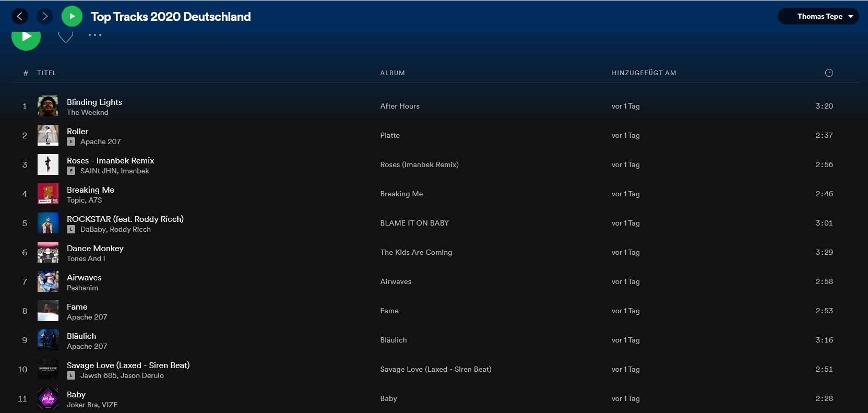Open artist Apache 207 under Roller
Screen dimensions: 868x413
tap(100, 141)
